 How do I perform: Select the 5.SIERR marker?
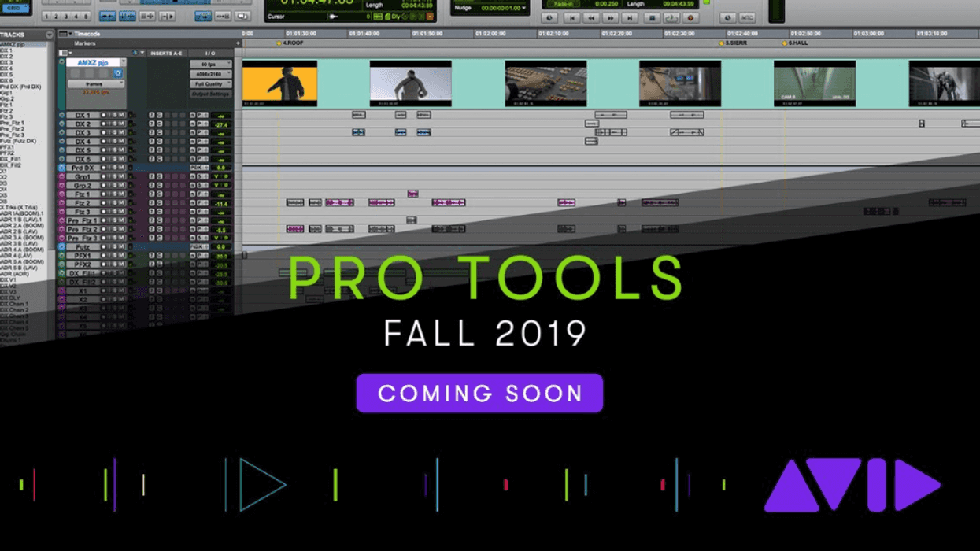(x=732, y=43)
